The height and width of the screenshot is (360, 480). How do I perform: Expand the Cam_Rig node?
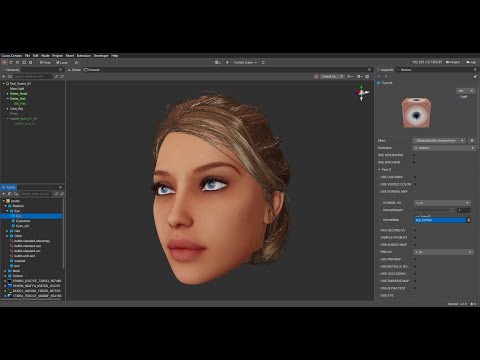point(8,109)
